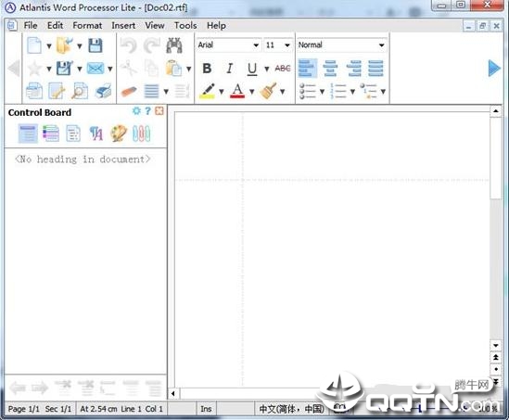The width and height of the screenshot is (509, 420).
Task: Open the paper clips icon in Control Board
Action: click(141, 134)
